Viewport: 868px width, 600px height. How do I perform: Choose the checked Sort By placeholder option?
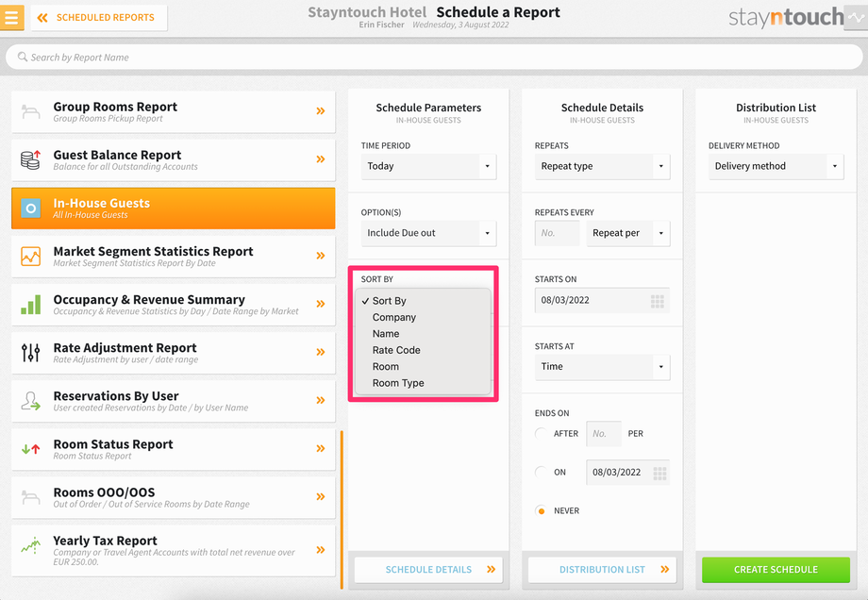coord(423,301)
